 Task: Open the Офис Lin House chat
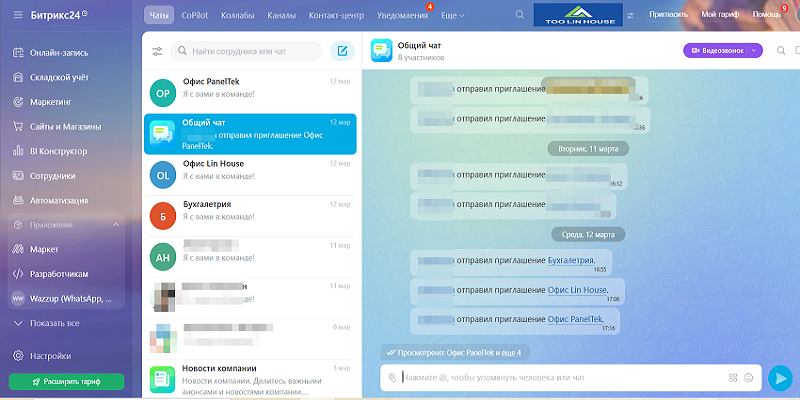250,175
